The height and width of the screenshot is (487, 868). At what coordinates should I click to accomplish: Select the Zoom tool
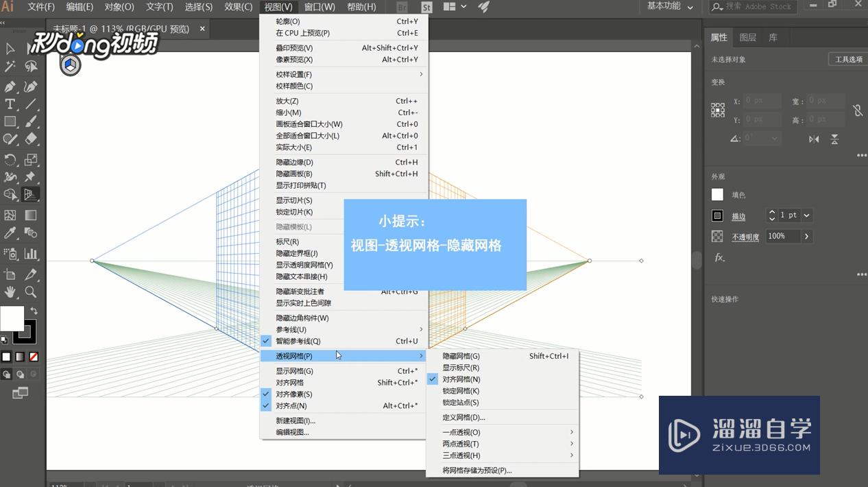pos(31,292)
